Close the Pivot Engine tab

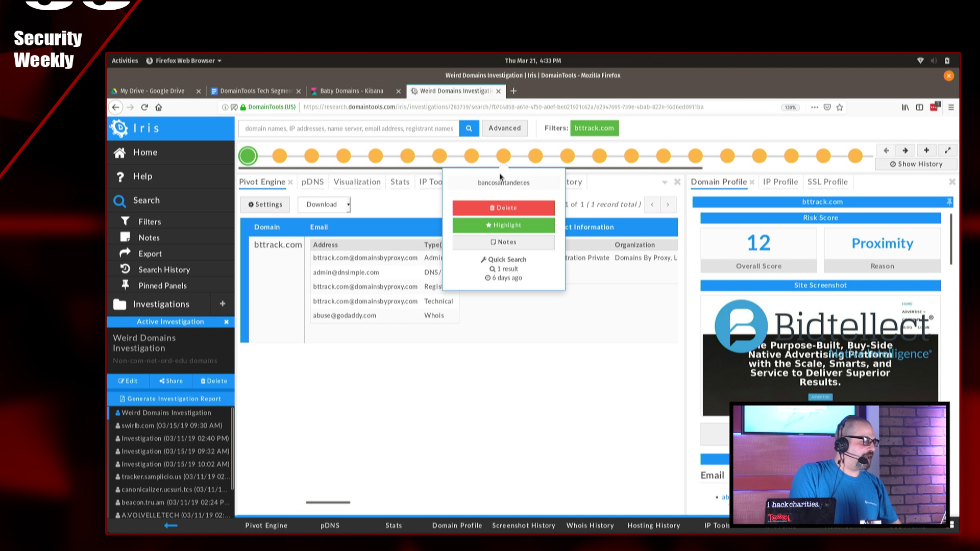point(290,182)
